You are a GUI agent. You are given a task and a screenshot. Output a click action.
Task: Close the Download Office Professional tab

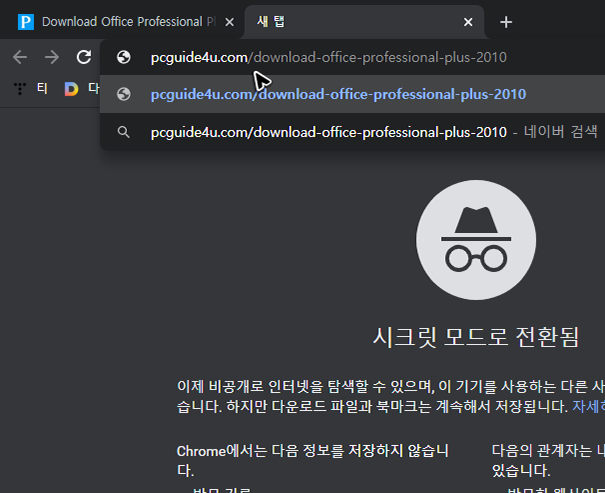[230, 22]
